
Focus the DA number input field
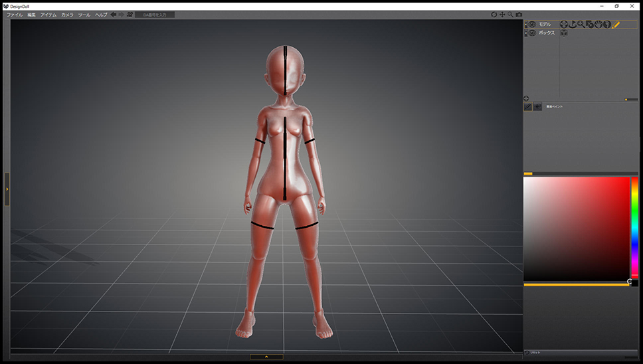[x=155, y=15]
